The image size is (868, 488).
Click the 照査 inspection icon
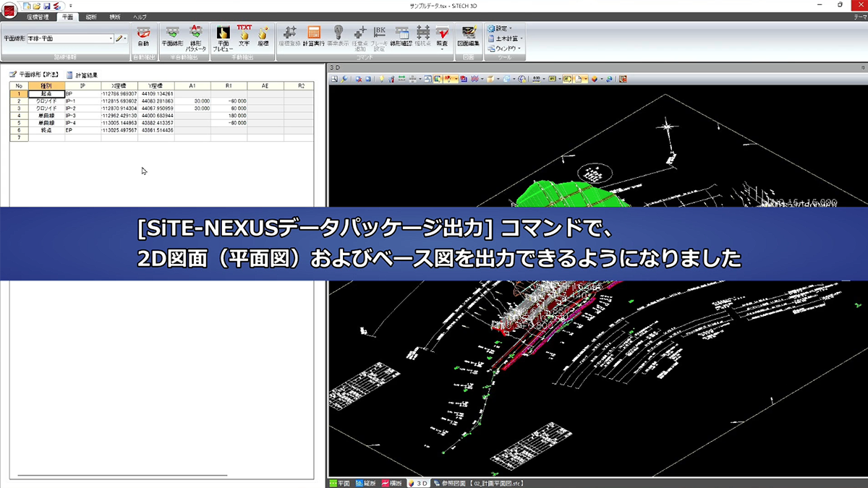tap(441, 35)
